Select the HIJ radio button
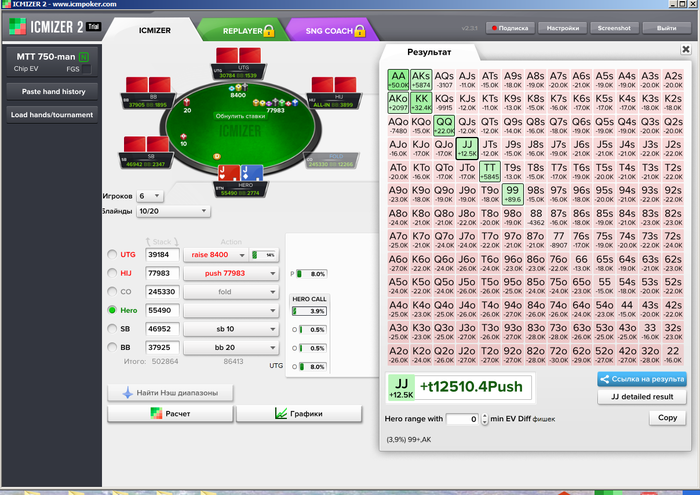The width and height of the screenshot is (700, 495). 112,273
